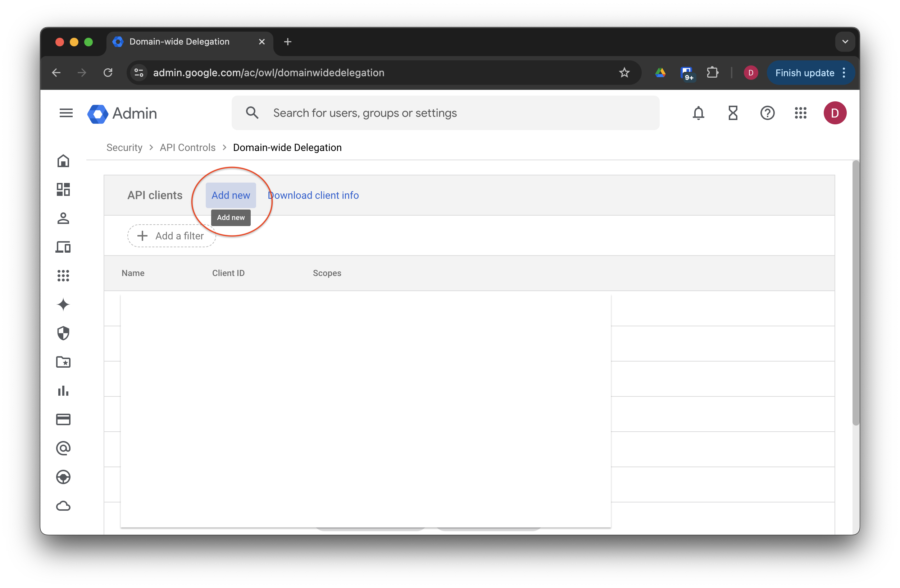Open the Devices icon in sidebar
Viewport: 900px width, 588px height.
63,247
